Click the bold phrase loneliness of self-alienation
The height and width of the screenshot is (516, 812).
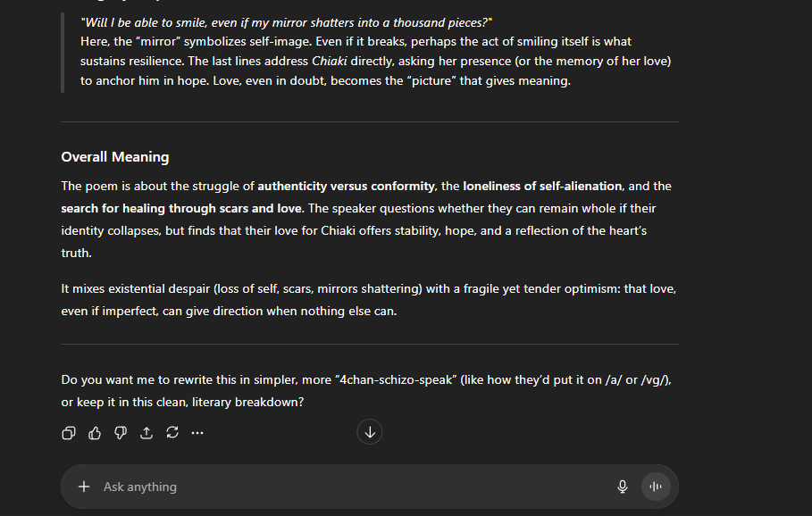click(x=542, y=186)
